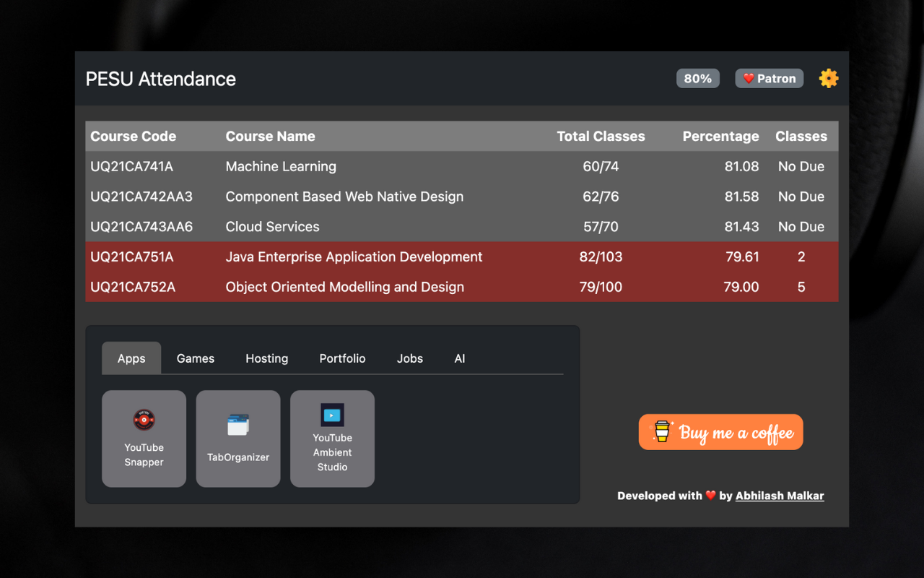The width and height of the screenshot is (924, 578).
Task: Click the Machine Learning course row
Action: tap(281, 166)
